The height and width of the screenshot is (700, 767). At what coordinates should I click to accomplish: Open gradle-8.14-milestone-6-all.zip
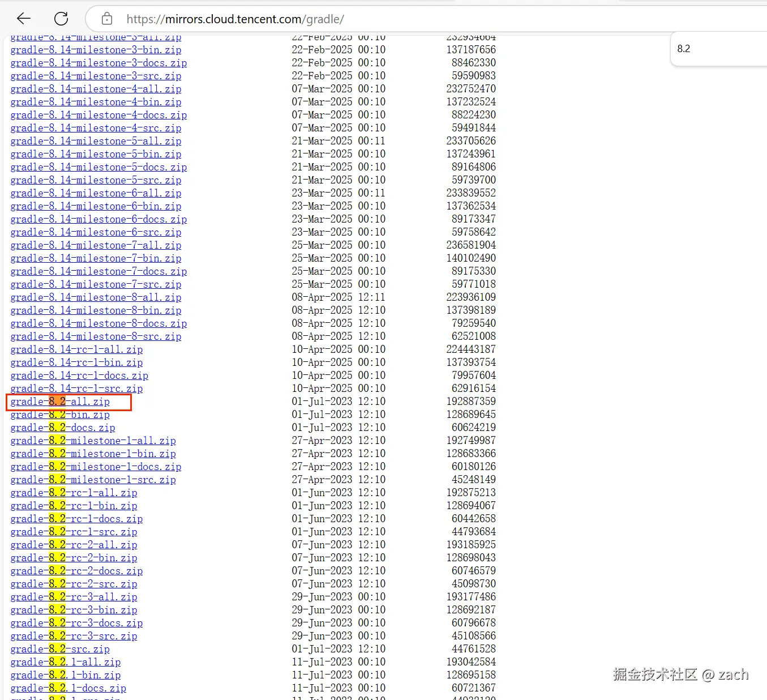tap(96, 193)
